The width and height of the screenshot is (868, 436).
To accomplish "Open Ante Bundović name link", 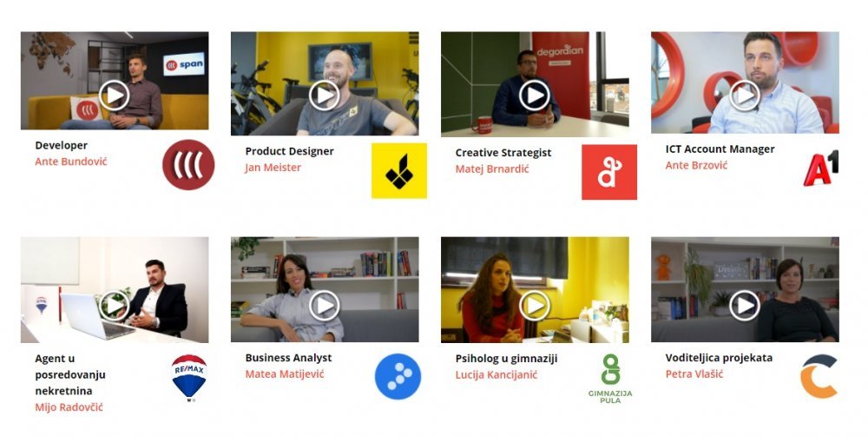I will pos(71,162).
